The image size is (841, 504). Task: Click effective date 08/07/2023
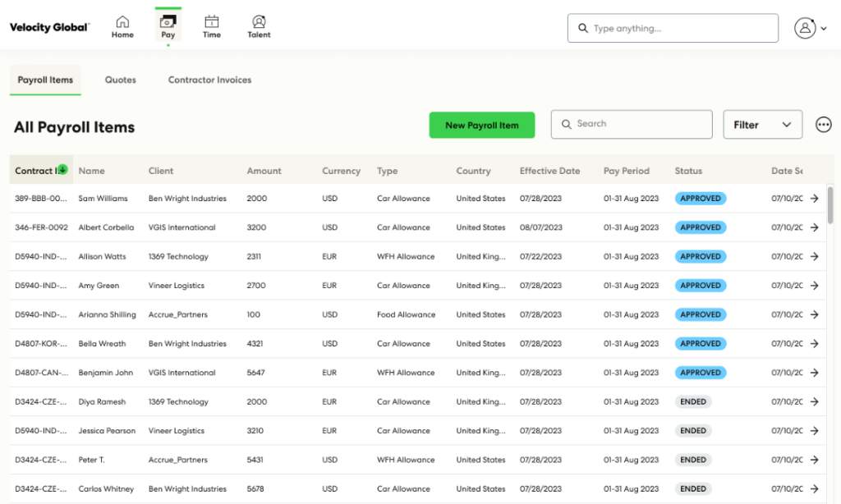click(540, 227)
